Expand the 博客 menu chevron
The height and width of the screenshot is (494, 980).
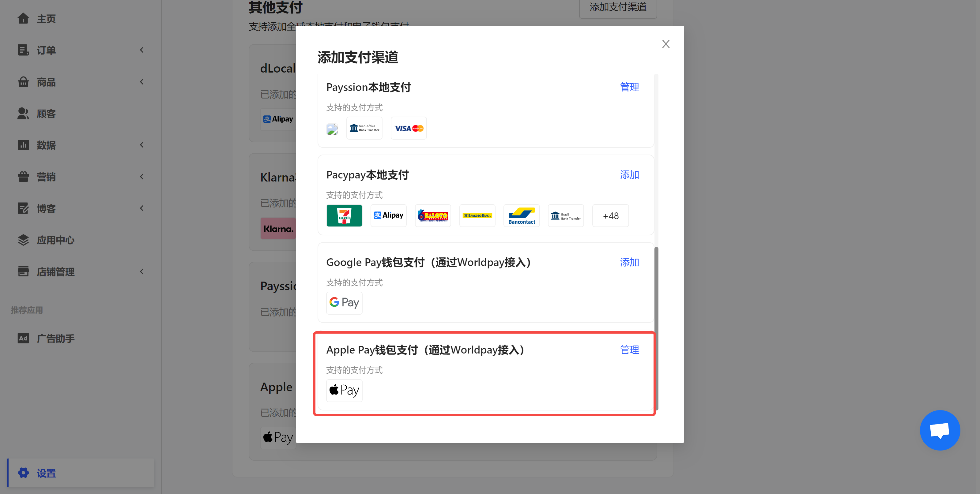141,208
